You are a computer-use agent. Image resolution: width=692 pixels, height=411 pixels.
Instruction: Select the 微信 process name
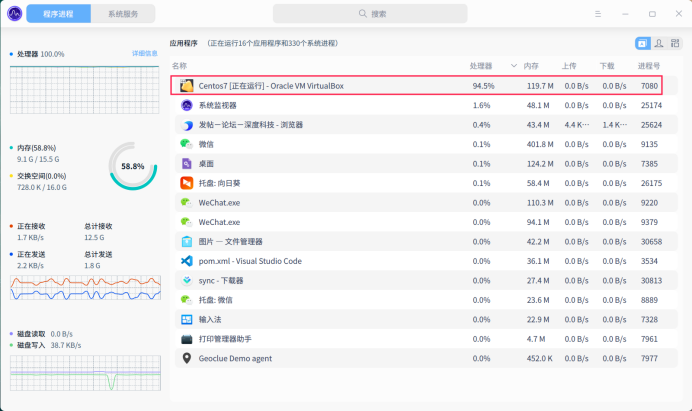click(206, 144)
